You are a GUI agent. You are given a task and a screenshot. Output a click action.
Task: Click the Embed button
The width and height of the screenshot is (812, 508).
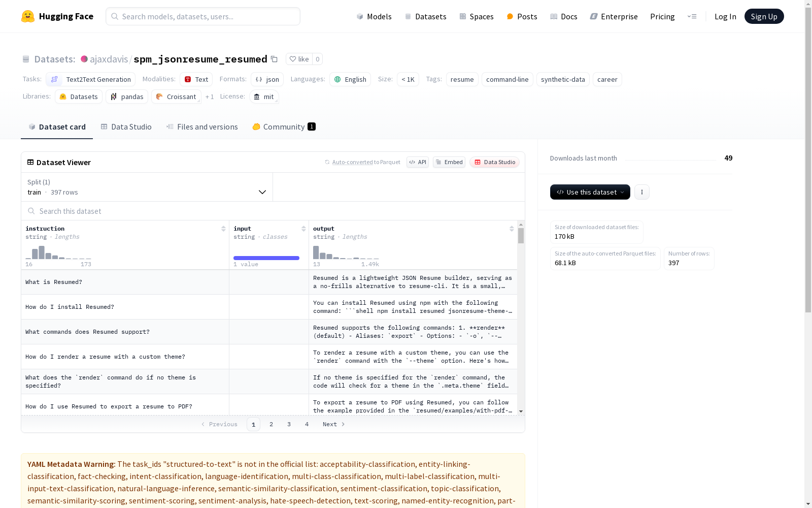(x=449, y=162)
